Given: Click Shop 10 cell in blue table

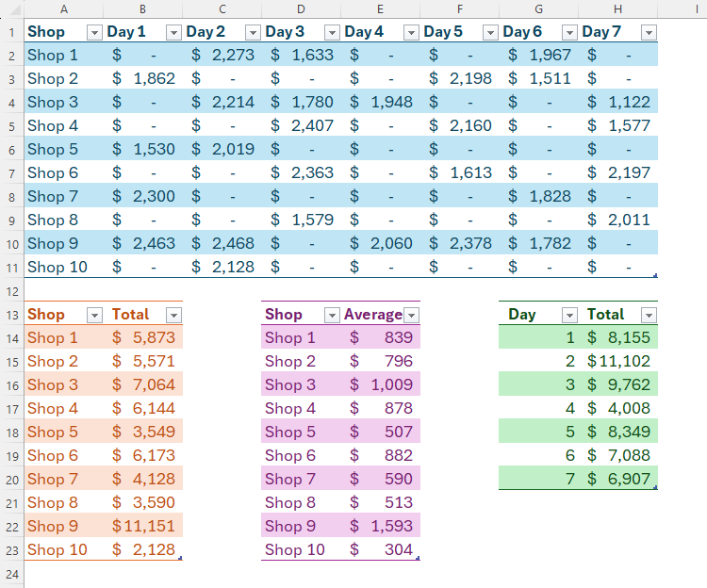Looking at the screenshot, I should click(63, 267).
